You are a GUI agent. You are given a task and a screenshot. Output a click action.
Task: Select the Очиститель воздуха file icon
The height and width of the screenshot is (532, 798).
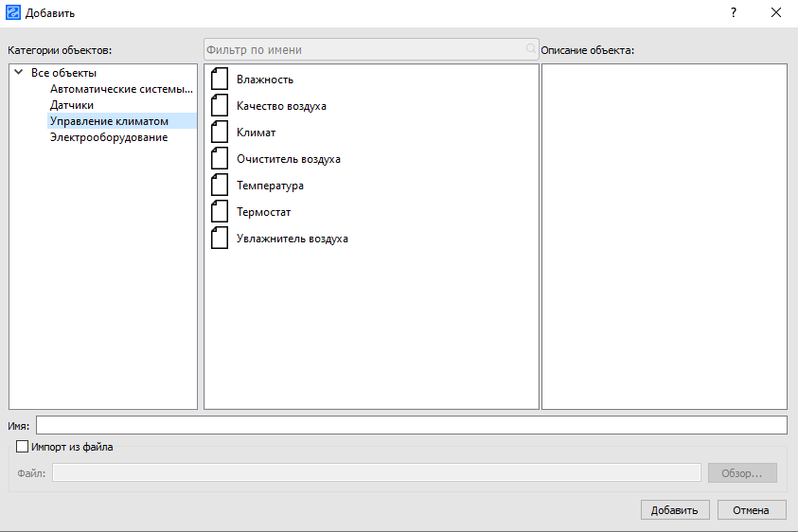[x=220, y=159]
